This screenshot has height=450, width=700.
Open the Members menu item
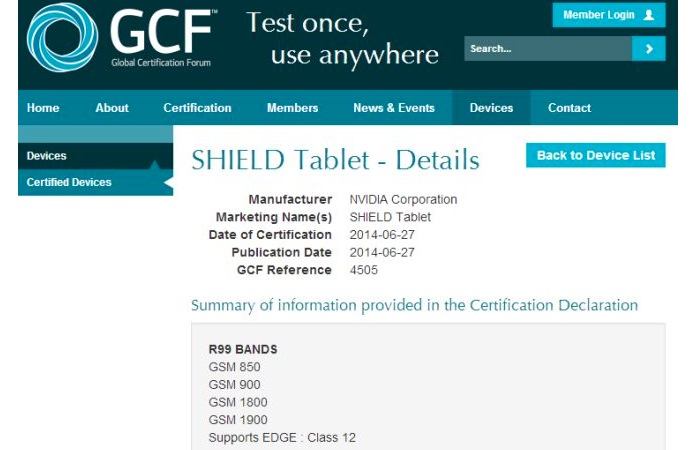point(292,108)
